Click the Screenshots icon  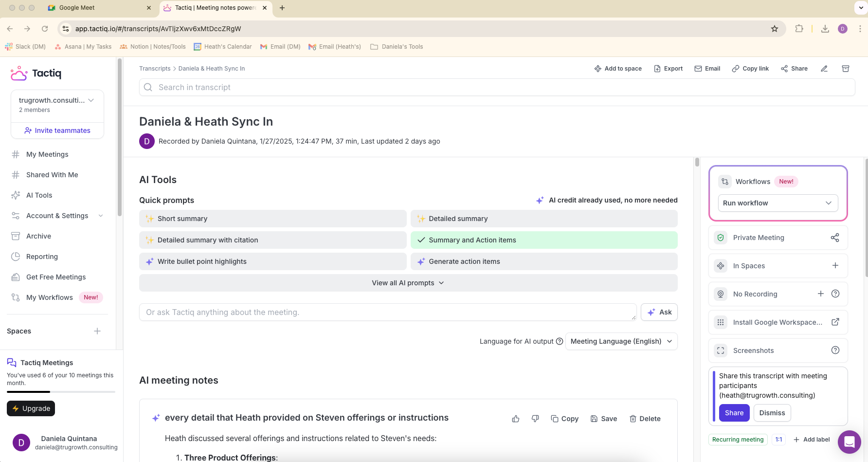(721, 351)
